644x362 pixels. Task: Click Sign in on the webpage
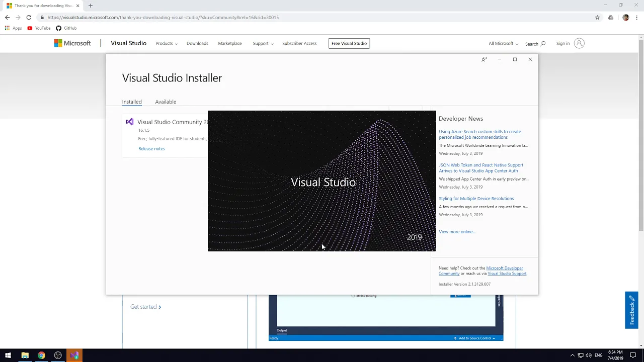coord(563,43)
